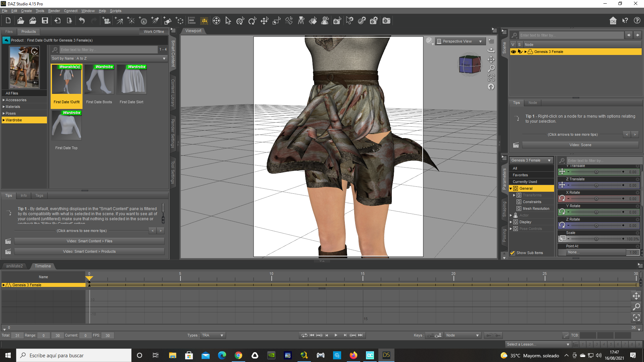Screen dimensions: 644x362
Task: Adjust the Scale slider
Action: [x=596, y=239]
